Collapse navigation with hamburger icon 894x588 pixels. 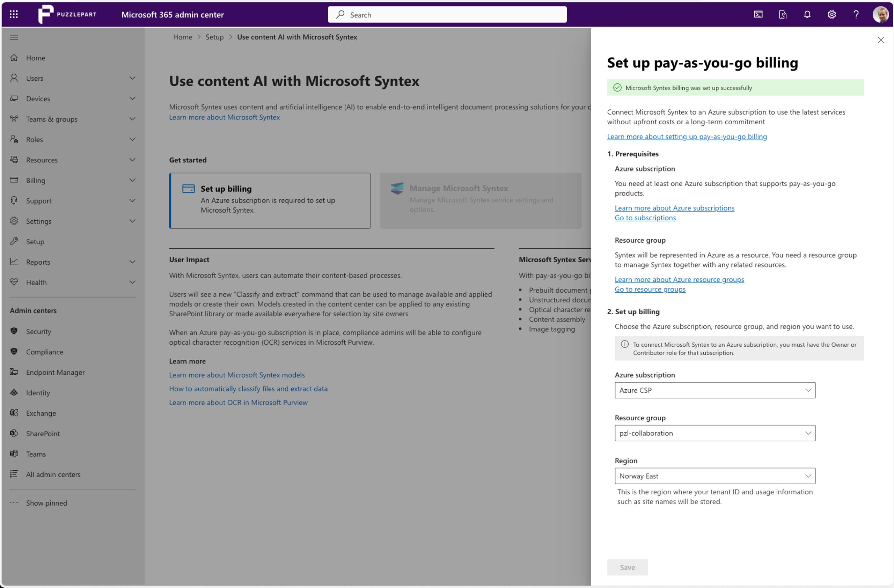coord(14,37)
